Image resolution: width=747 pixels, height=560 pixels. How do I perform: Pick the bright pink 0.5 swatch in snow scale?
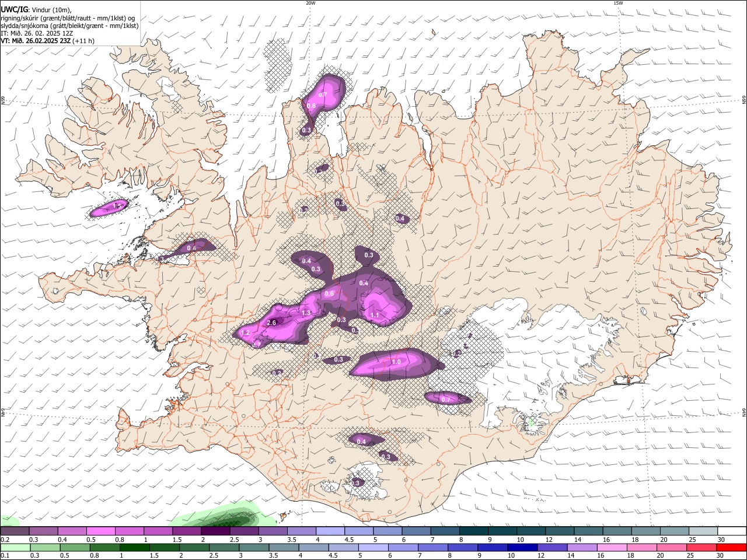coord(100,531)
